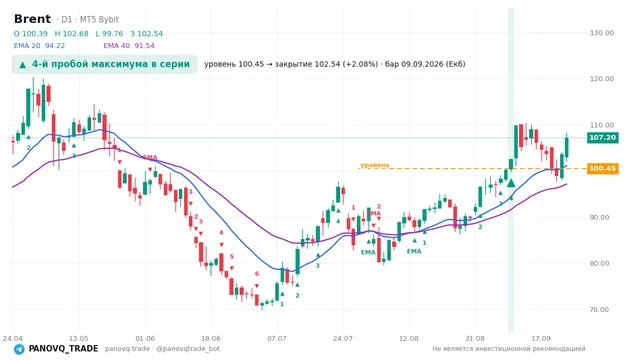Click the 31.08 date axis label
The image size is (640, 360).
475,338
